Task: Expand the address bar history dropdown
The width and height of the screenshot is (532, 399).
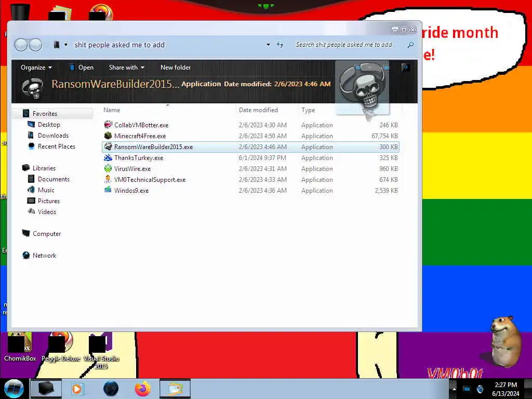Action: pyautogui.click(x=268, y=45)
